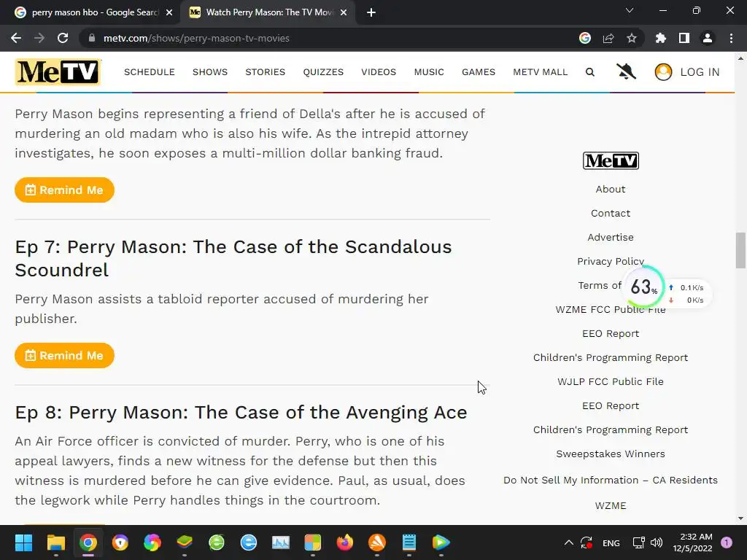Click the sidebar MeTV footer logo
This screenshot has height=560, width=747.
point(611,160)
